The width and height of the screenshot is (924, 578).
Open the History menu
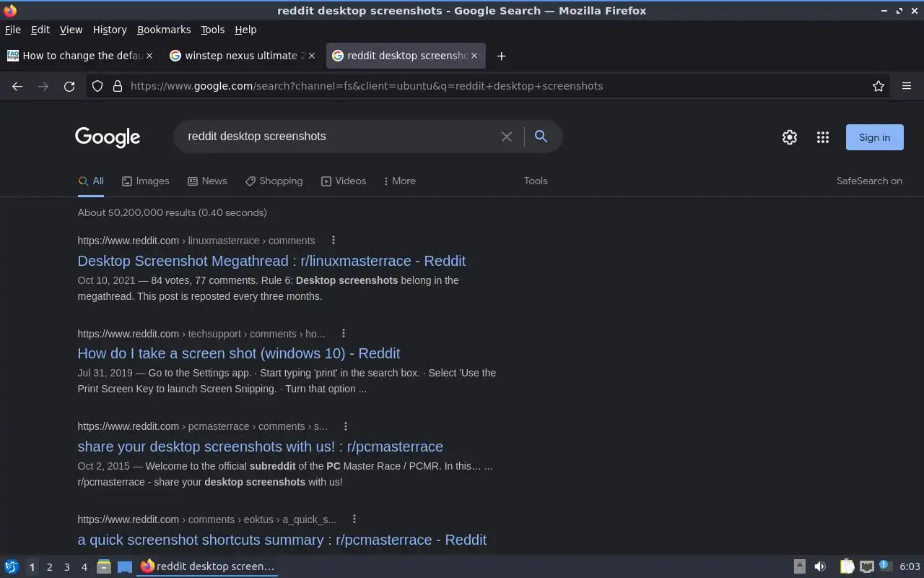[x=110, y=30]
